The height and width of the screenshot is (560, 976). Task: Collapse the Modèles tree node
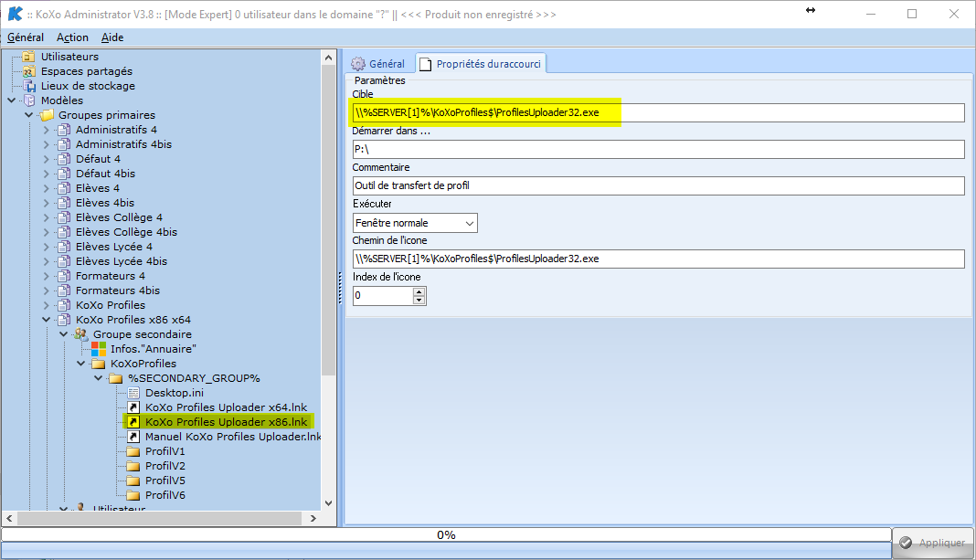(x=12, y=100)
